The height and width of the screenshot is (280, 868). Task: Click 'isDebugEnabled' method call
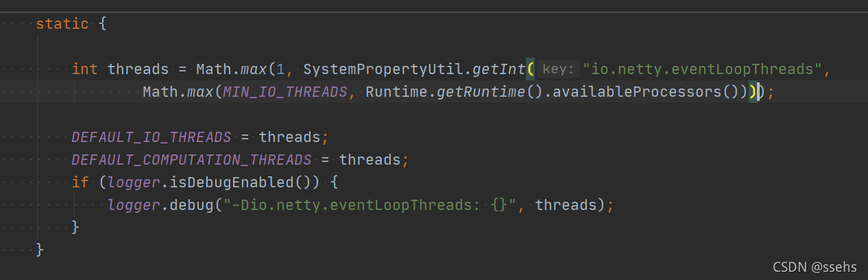pos(232,183)
